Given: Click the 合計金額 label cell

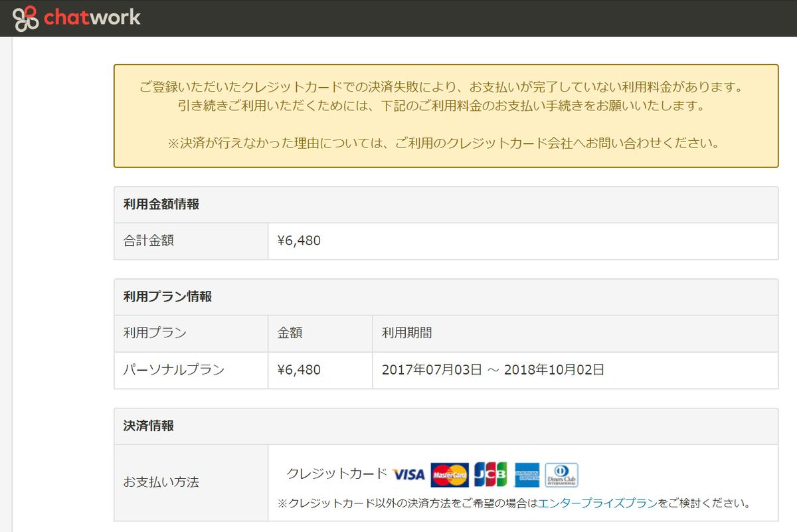Looking at the screenshot, I should tap(191, 241).
